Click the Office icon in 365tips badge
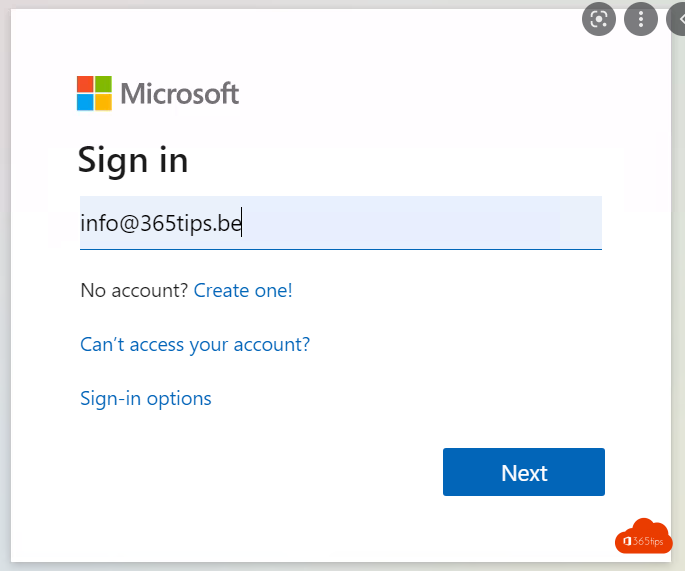The height and width of the screenshot is (571, 685). coord(627,541)
